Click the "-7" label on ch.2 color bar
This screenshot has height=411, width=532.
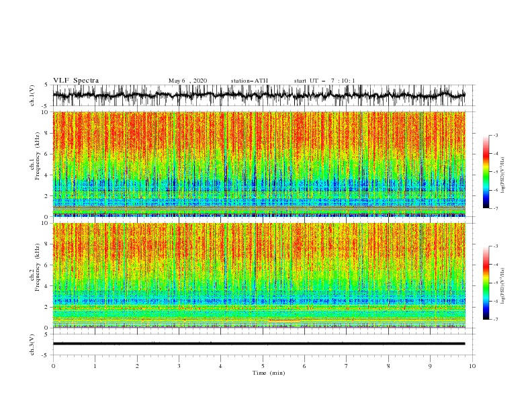[496, 319]
